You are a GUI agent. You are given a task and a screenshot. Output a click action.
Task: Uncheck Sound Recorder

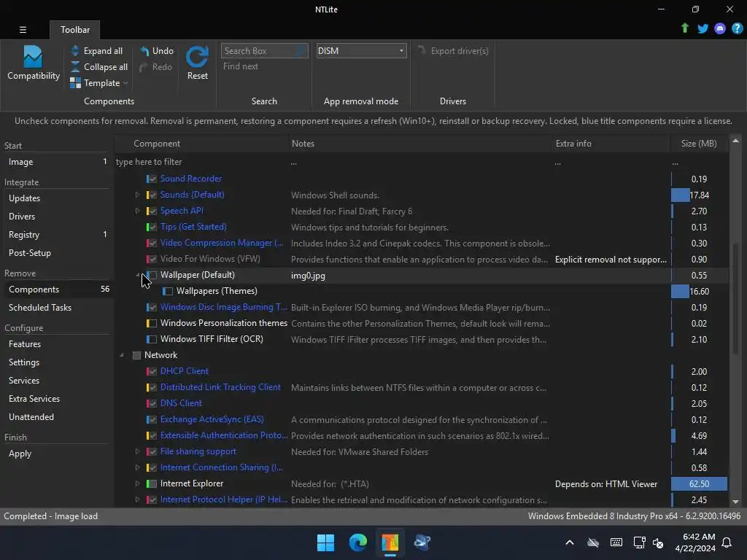click(152, 179)
